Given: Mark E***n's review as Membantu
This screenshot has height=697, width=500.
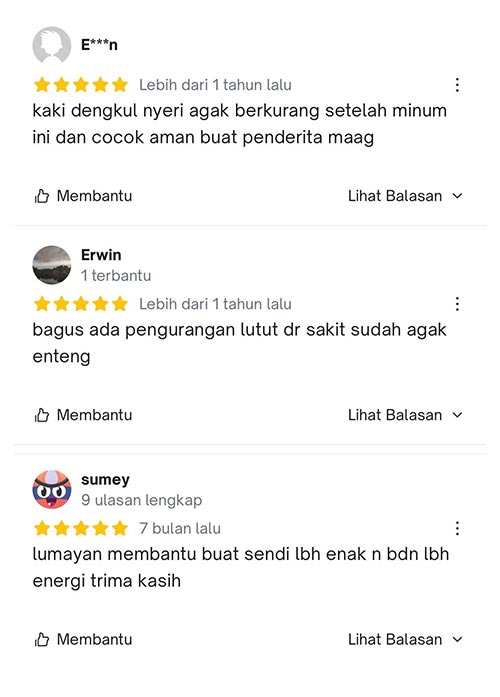Looking at the screenshot, I should pos(83,196).
